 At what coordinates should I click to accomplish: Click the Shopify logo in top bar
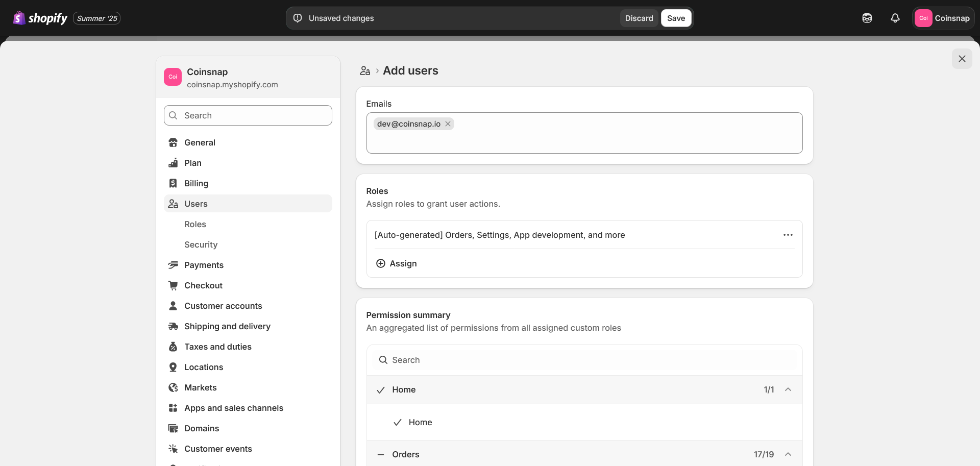[40, 18]
